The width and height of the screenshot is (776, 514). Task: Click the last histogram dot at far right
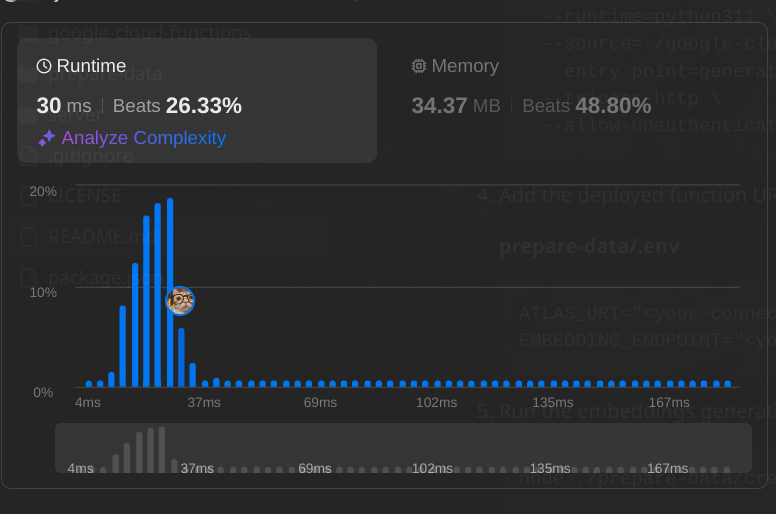point(728,383)
